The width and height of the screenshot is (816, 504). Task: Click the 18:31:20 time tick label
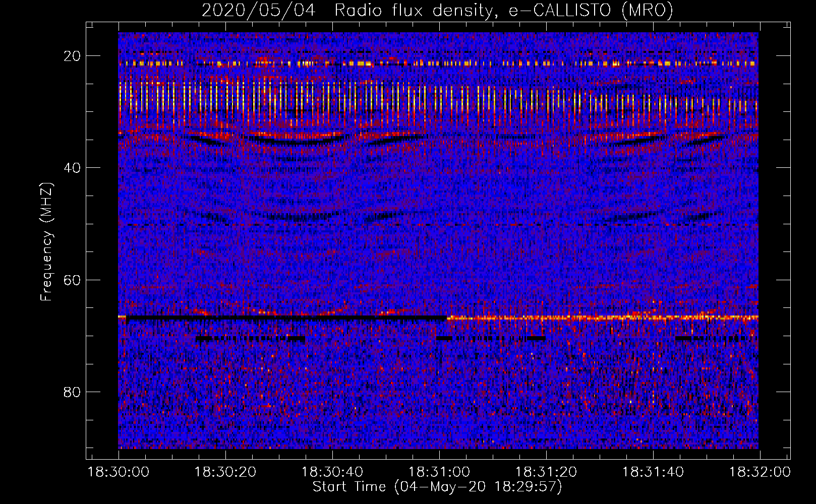click(x=546, y=472)
